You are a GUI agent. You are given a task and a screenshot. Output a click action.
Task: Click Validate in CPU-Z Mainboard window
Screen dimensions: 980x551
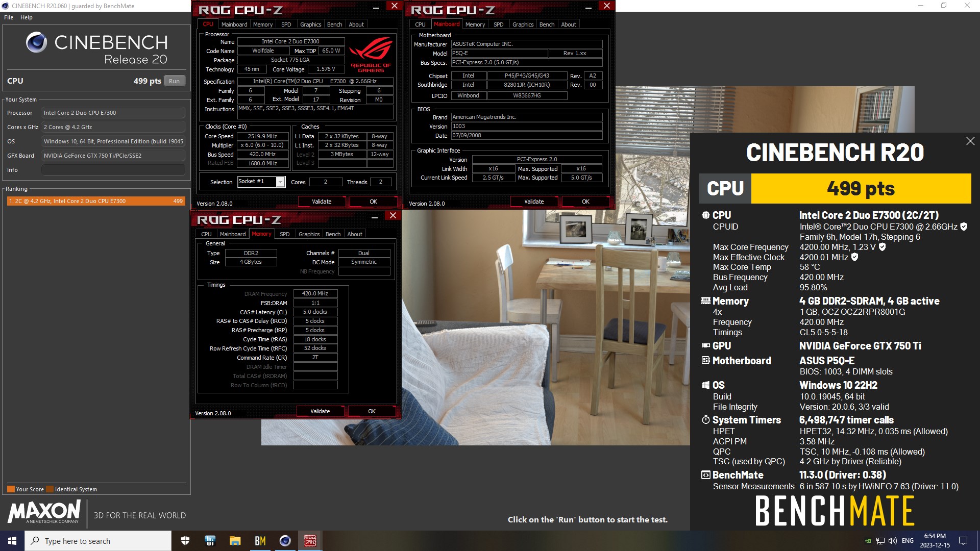[534, 202]
